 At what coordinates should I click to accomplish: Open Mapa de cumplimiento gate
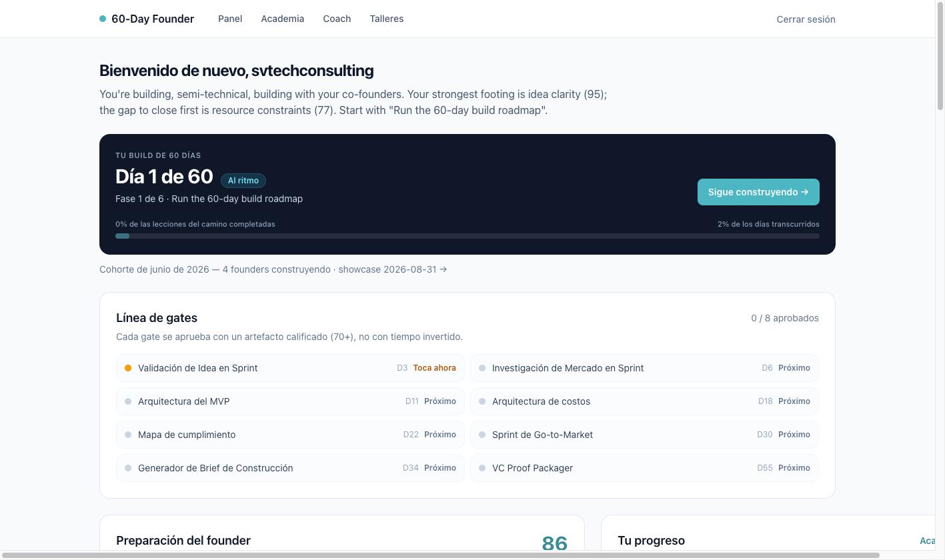click(x=290, y=435)
